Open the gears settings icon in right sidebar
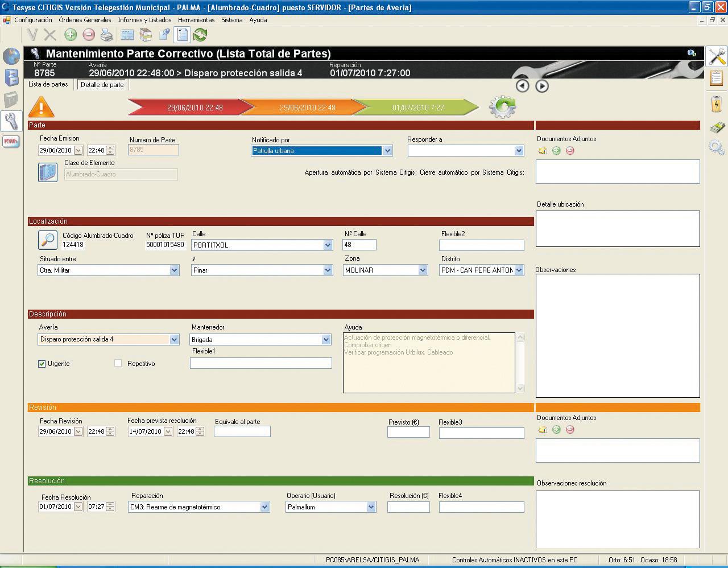This screenshot has height=568, width=728. [717, 148]
